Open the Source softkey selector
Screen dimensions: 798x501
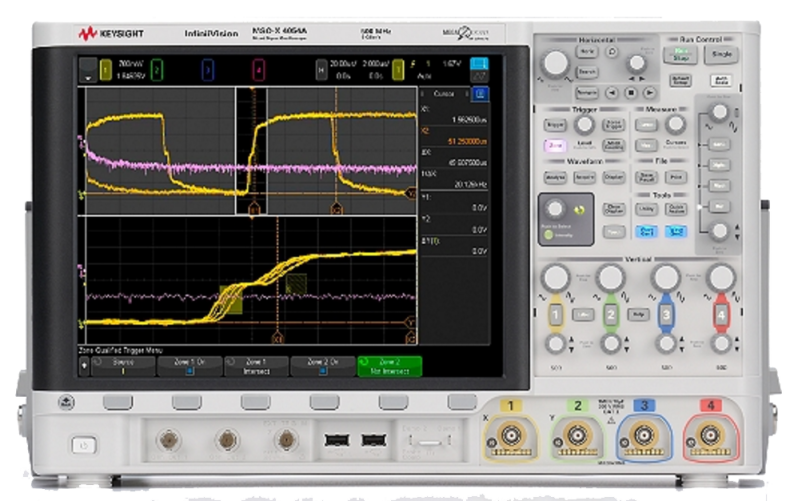coord(123,366)
